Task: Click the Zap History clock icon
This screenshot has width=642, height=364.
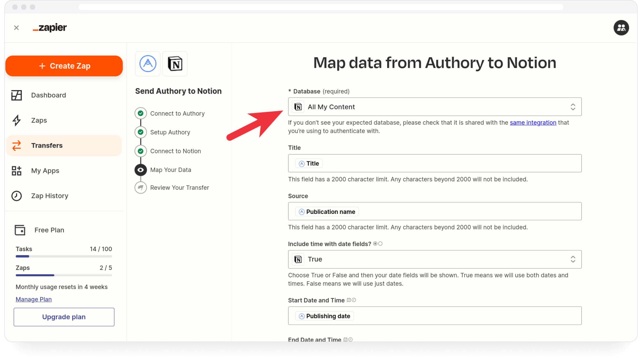Action: click(16, 196)
